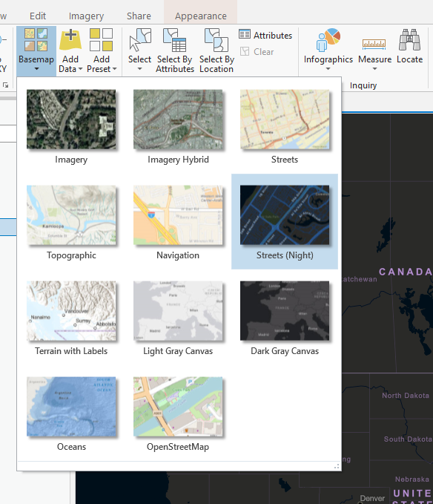This screenshot has width=433, height=504.
Task: Expand the Measure dropdown arrow
Action: pos(374,69)
